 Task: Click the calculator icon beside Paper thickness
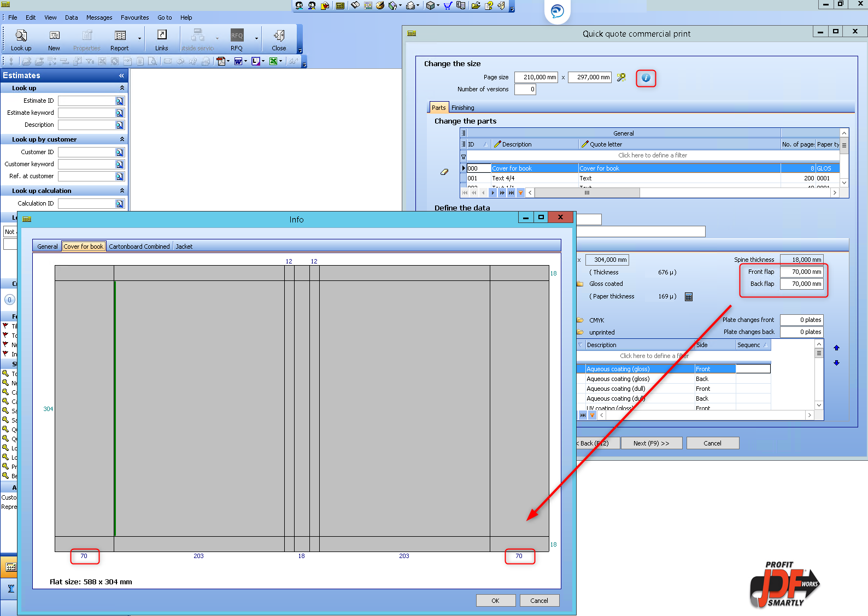click(x=689, y=297)
